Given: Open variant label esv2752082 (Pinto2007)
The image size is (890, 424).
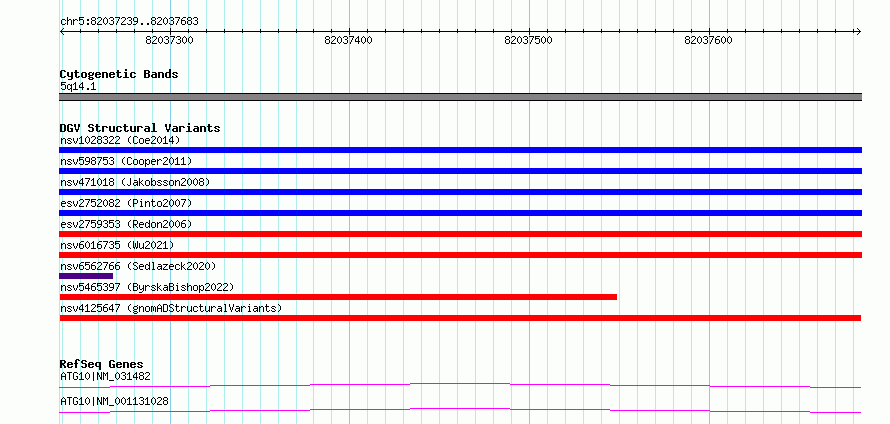Looking at the screenshot, I should pos(126,203).
